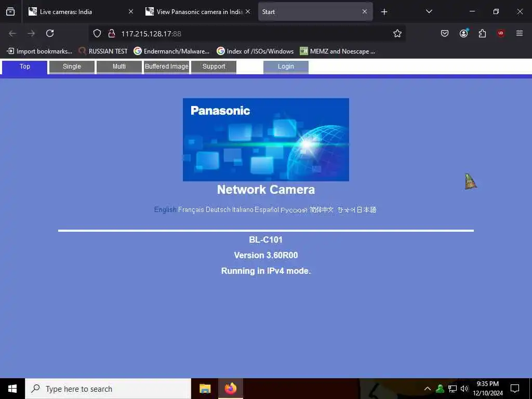This screenshot has height=399, width=532.
Task: Select the Simplified Chinese language link
Action: [x=322, y=210]
